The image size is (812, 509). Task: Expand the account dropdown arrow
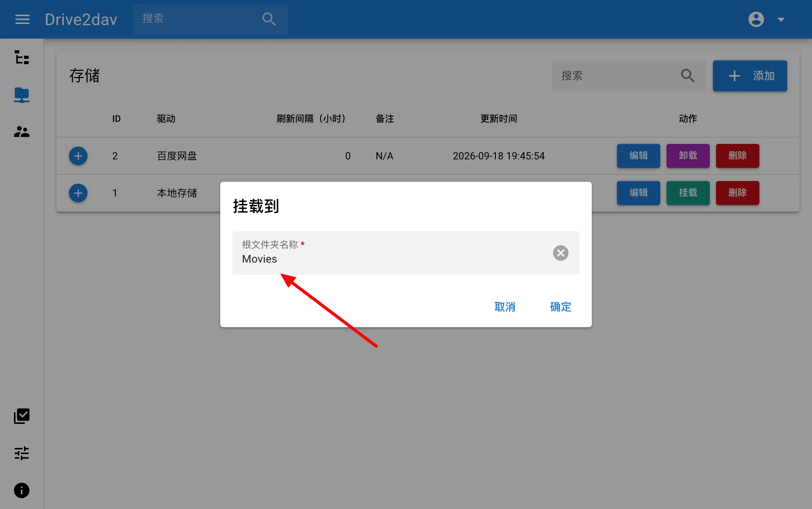(781, 19)
